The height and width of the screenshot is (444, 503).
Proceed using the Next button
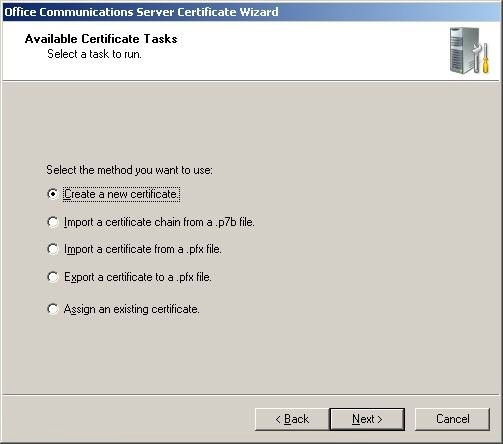click(367, 419)
